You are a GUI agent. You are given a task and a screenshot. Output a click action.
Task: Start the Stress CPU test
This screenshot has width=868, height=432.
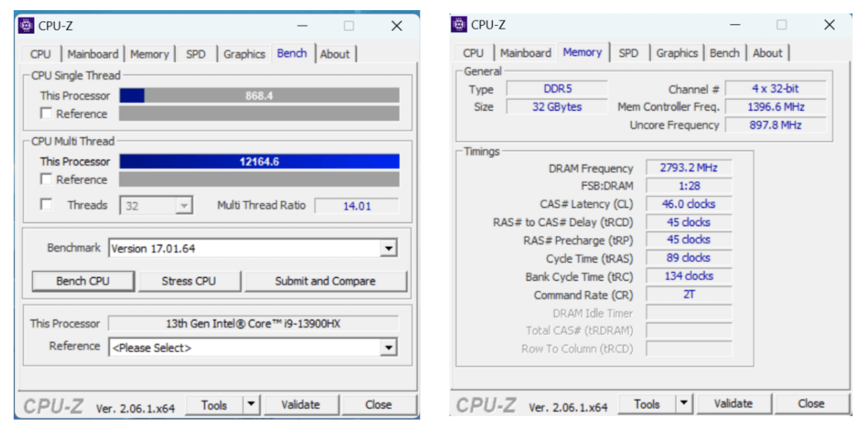[x=189, y=281]
